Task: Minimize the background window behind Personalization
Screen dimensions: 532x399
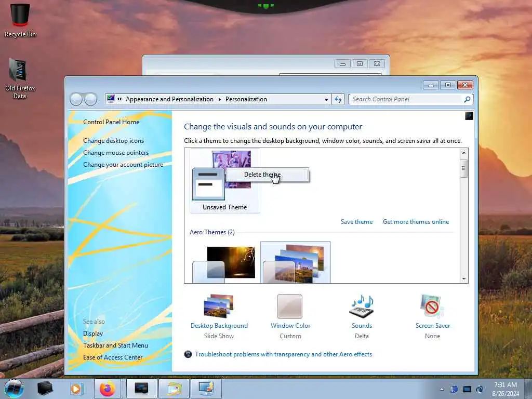Action: tap(343, 64)
